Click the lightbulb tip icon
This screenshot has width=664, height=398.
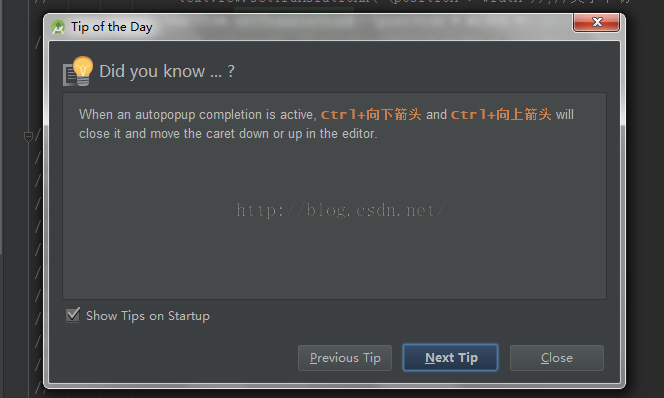77,71
